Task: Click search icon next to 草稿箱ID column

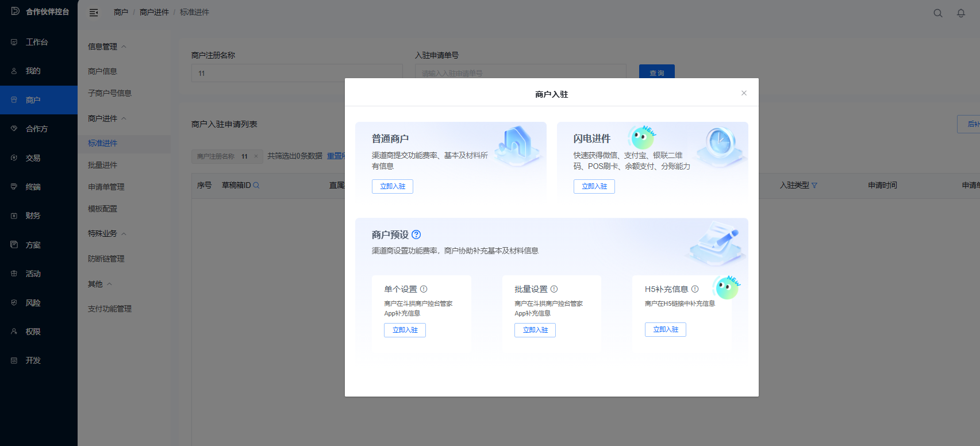Action: (256, 185)
